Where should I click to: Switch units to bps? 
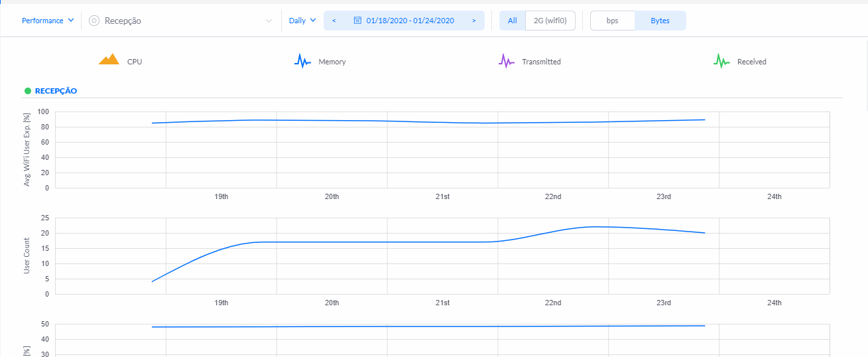point(613,21)
